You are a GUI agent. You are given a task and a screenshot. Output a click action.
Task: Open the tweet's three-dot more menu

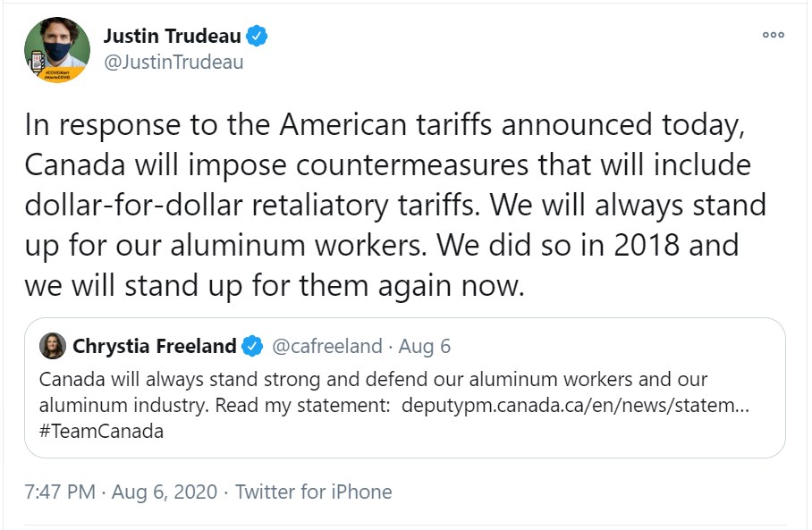773,35
